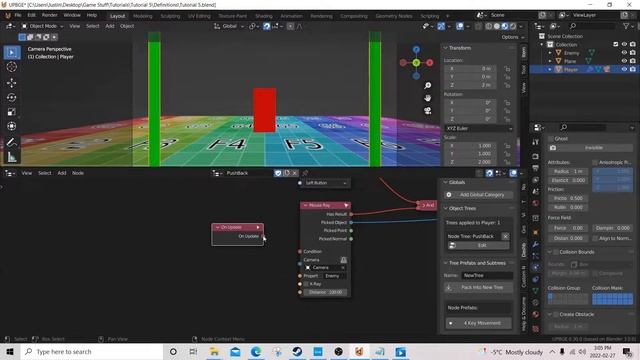The image size is (640, 360).
Task: Switch to the Shading workspace tab
Action: click(264, 16)
